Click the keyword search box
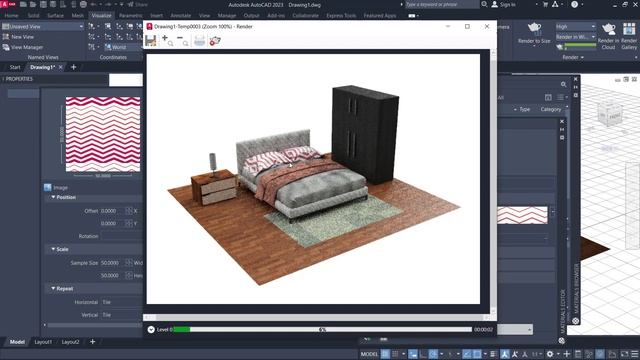Image resolution: width=640 pixels, height=360 pixels. [x=442, y=4]
